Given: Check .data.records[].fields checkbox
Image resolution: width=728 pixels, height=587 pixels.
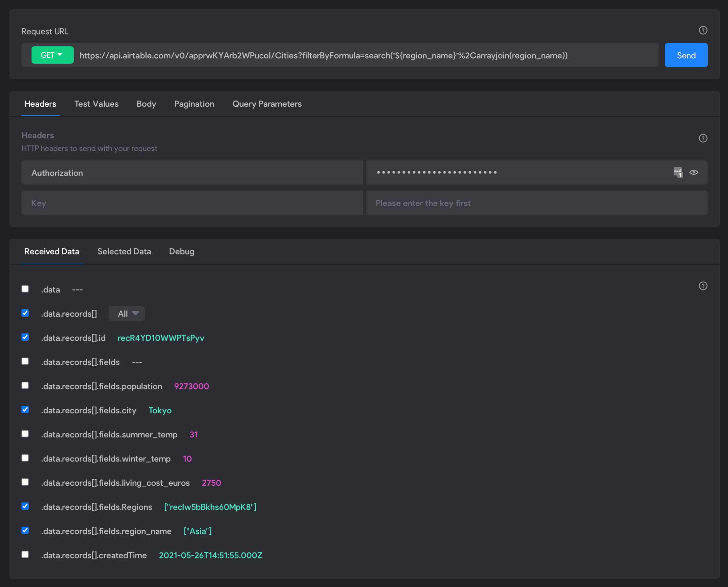Looking at the screenshot, I should pos(25,362).
